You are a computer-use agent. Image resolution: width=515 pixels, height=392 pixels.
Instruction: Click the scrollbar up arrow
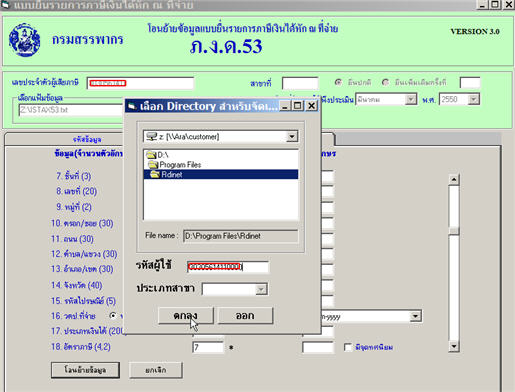coord(454,179)
